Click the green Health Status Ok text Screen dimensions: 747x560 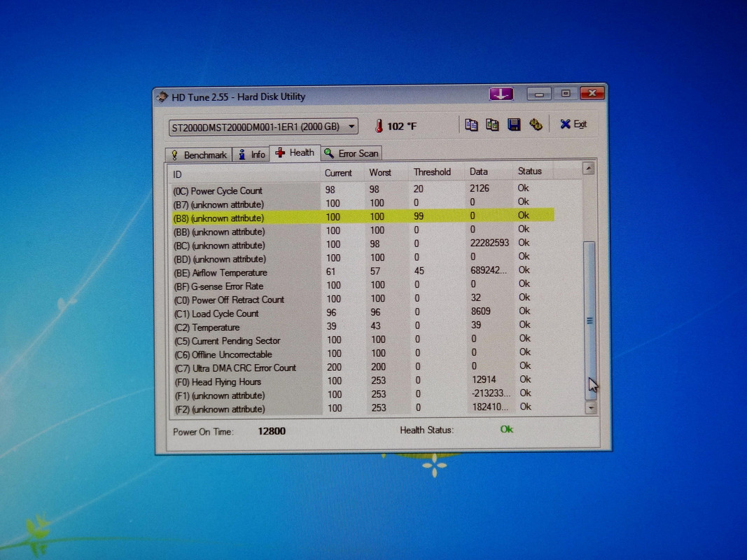[506, 430]
